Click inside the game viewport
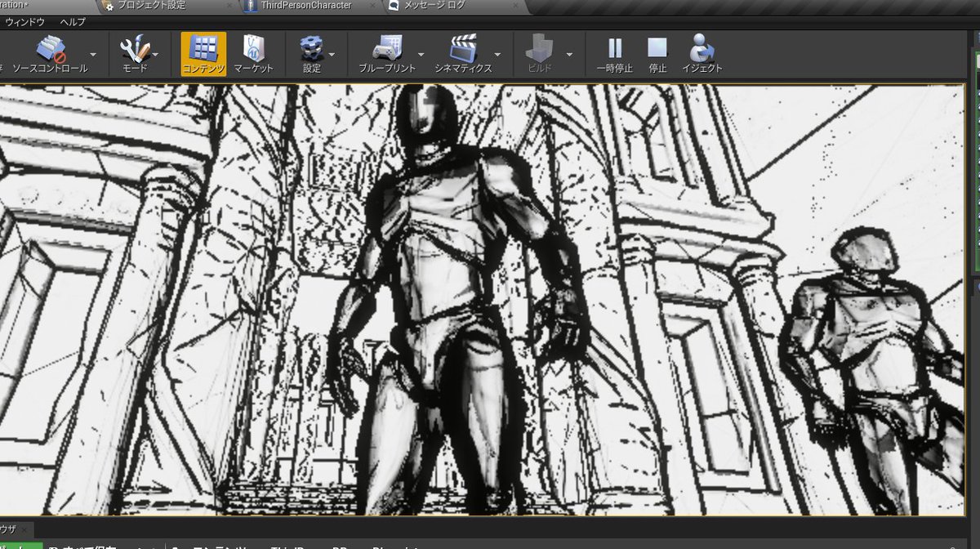980x549 pixels. point(482,300)
